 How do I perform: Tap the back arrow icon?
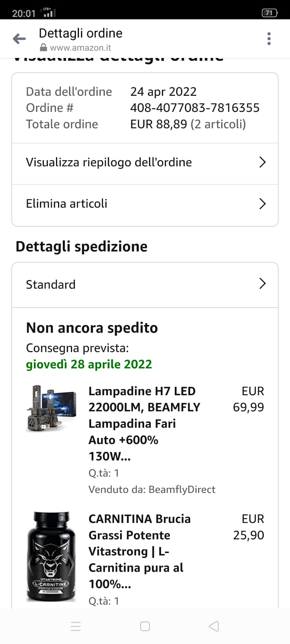[19, 39]
